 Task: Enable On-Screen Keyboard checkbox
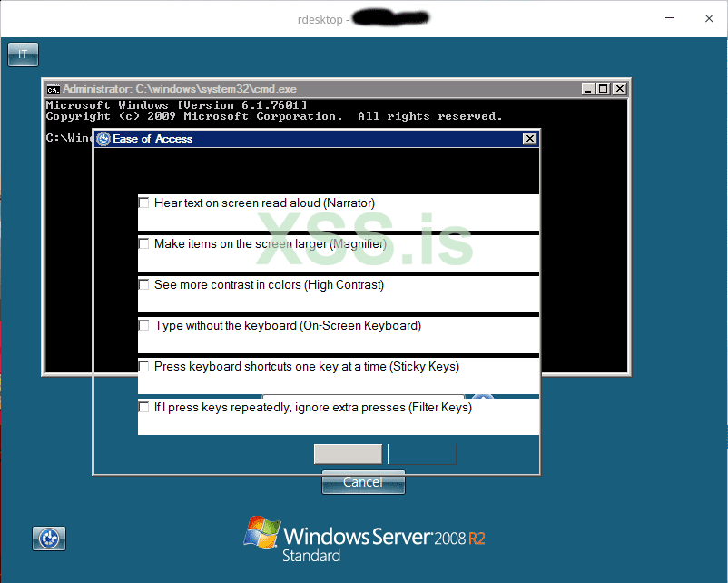pyautogui.click(x=144, y=326)
